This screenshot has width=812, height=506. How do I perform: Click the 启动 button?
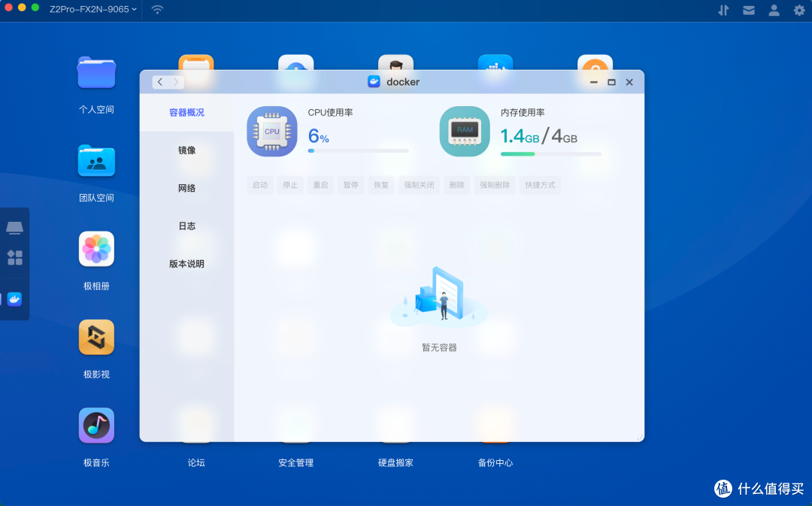pos(260,185)
